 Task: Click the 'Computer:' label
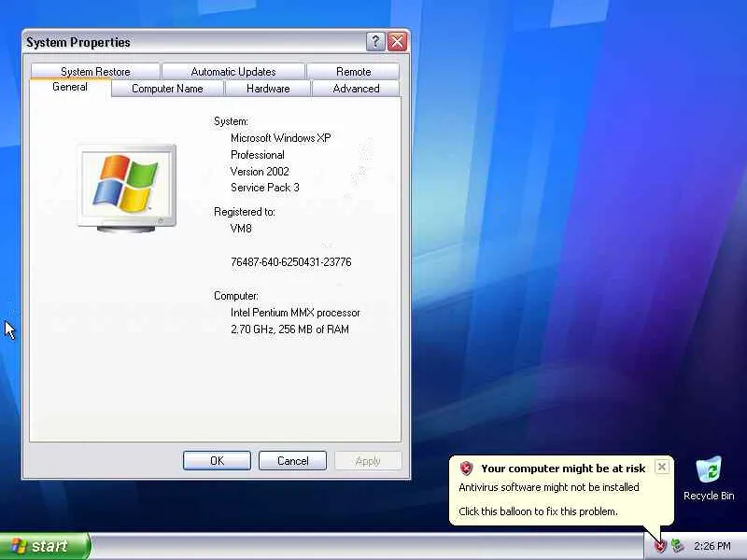tap(236, 296)
